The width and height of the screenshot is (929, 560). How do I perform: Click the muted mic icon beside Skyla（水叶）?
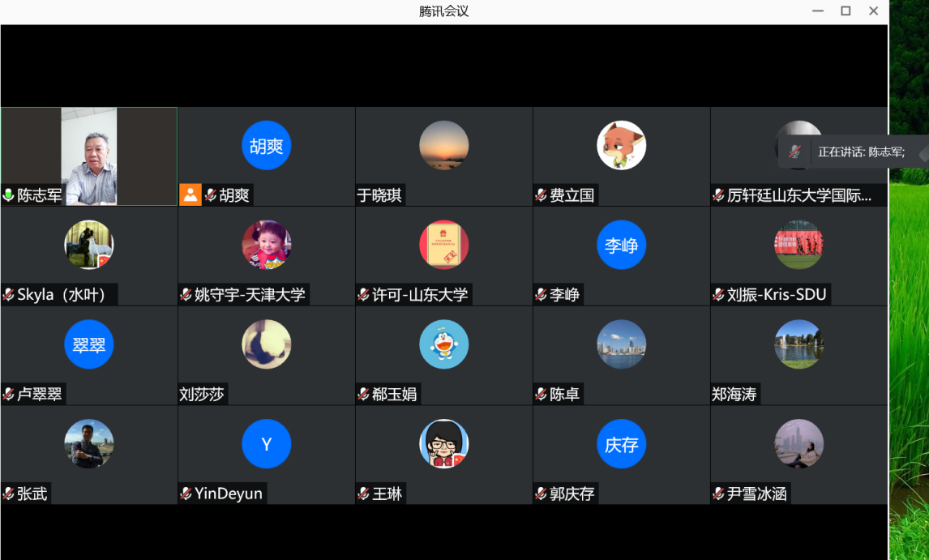click(x=9, y=295)
